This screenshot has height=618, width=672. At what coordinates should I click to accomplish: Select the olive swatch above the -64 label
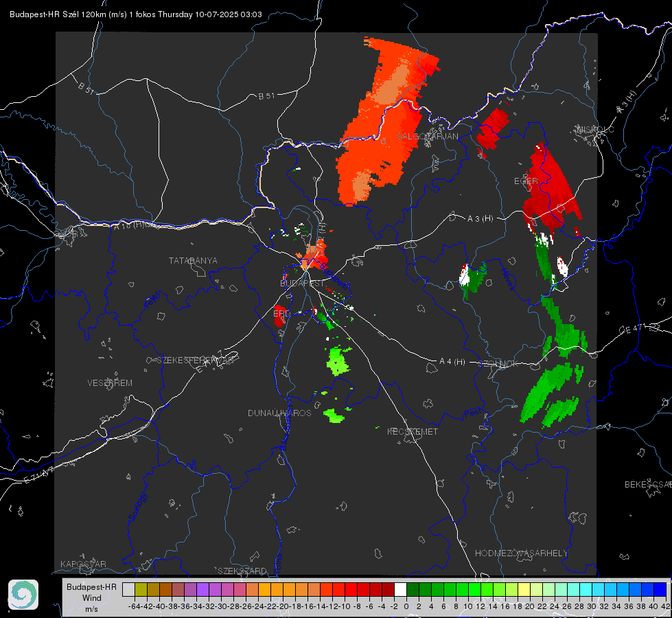tap(141, 589)
